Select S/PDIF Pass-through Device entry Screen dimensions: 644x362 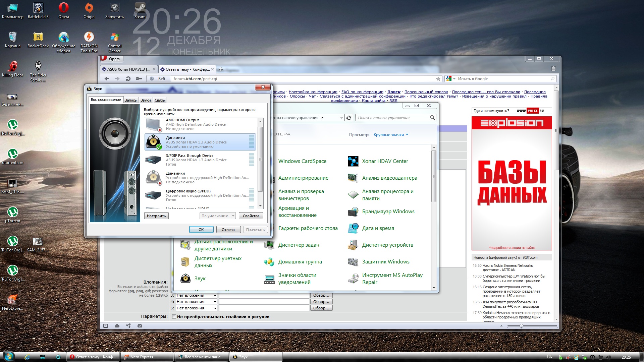pyautogui.click(x=200, y=160)
